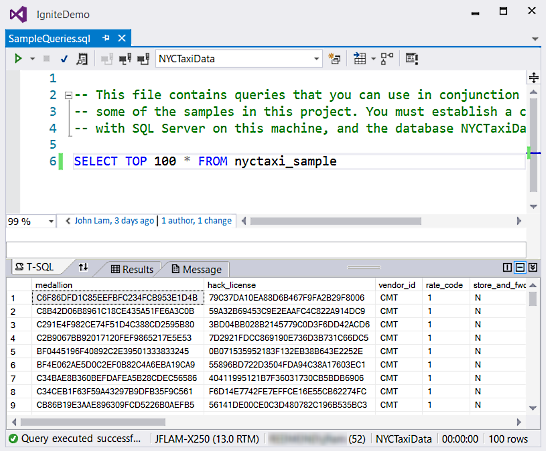
Task: Click the horizontal split layout icon
Action: pos(520,267)
